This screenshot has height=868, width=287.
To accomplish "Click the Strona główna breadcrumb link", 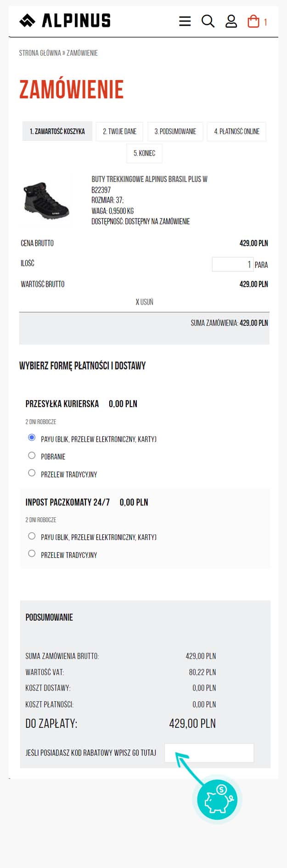I will [40, 53].
